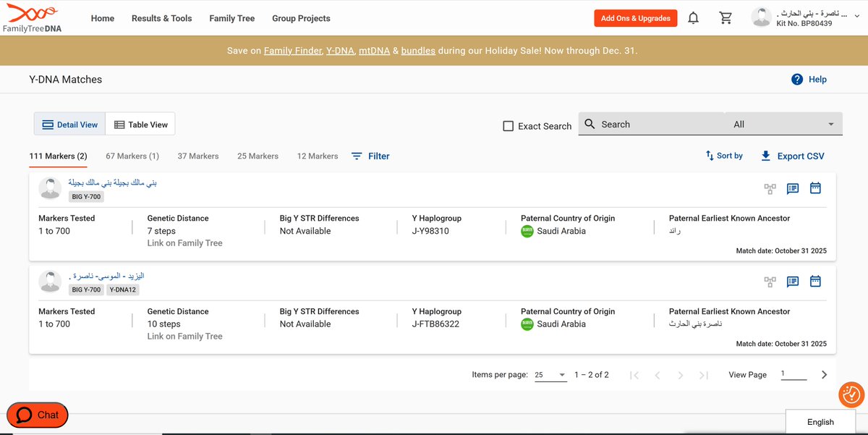
Task: Open the match name above J-Y98310
Action: tap(112, 183)
